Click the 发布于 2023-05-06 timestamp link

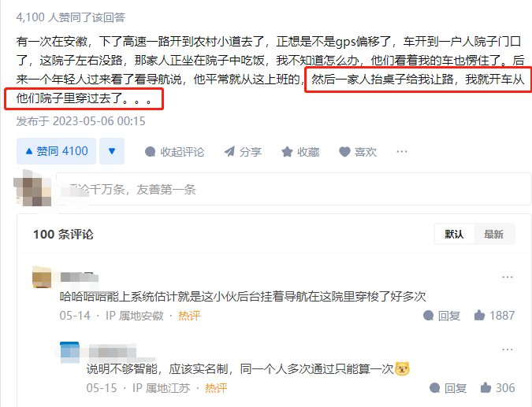80,121
